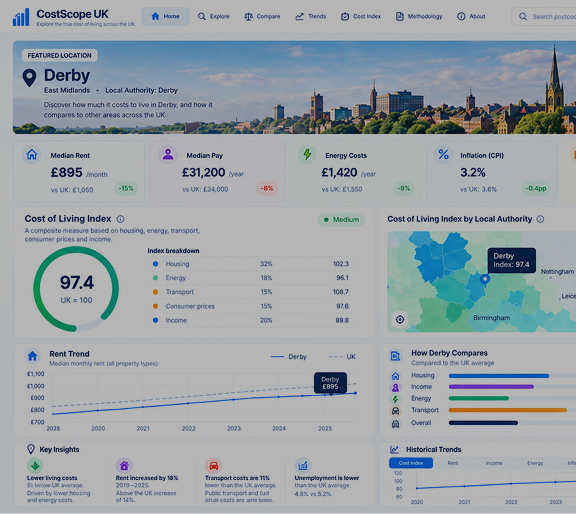The height and width of the screenshot is (514, 576).
Task: Click the Search postcode input field
Action: [x=544, y=17]
